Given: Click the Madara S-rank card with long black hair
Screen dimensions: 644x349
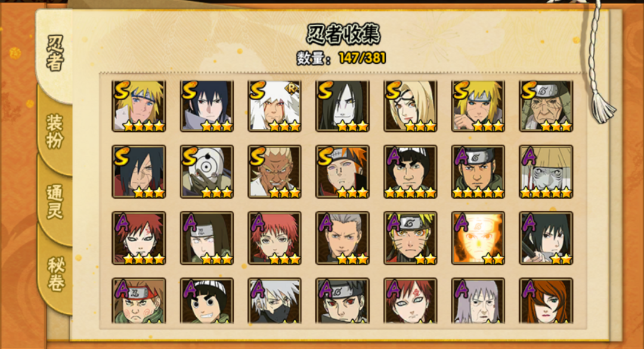Looking at the screenshot, I should coord(139,172).
